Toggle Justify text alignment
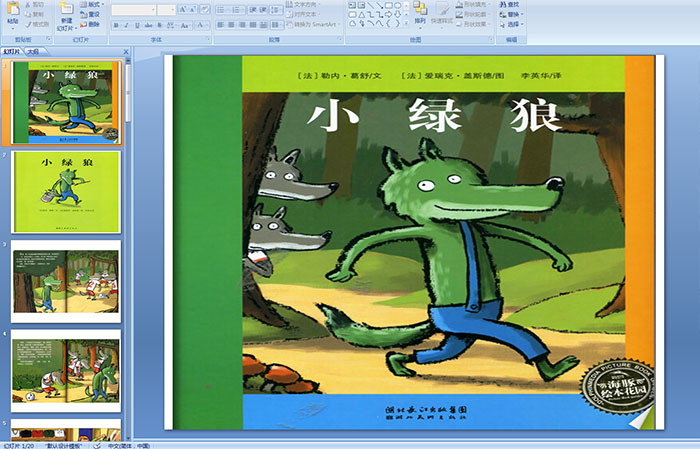Image resolution: width=700 pixels, height=449 pixels. [x=253, y=25]
